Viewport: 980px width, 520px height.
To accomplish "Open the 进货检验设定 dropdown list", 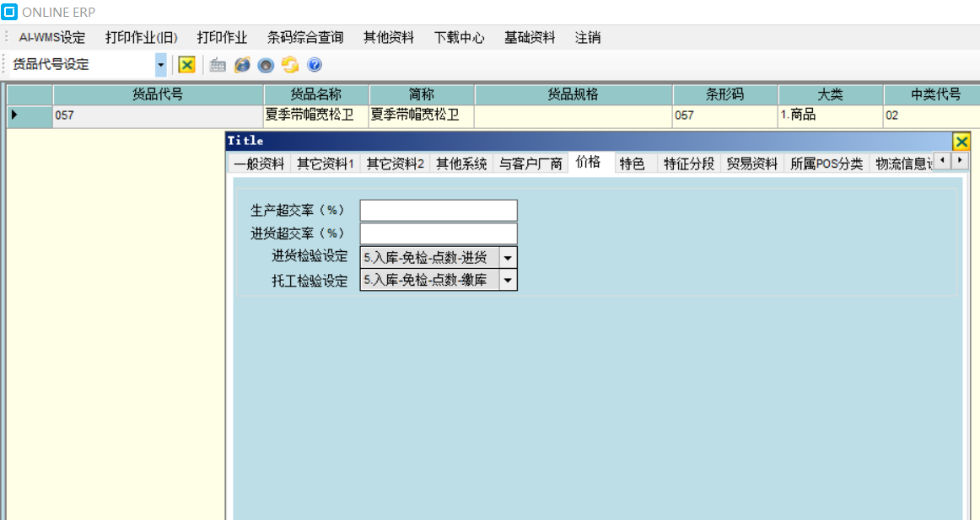I will tap(508, 257).
